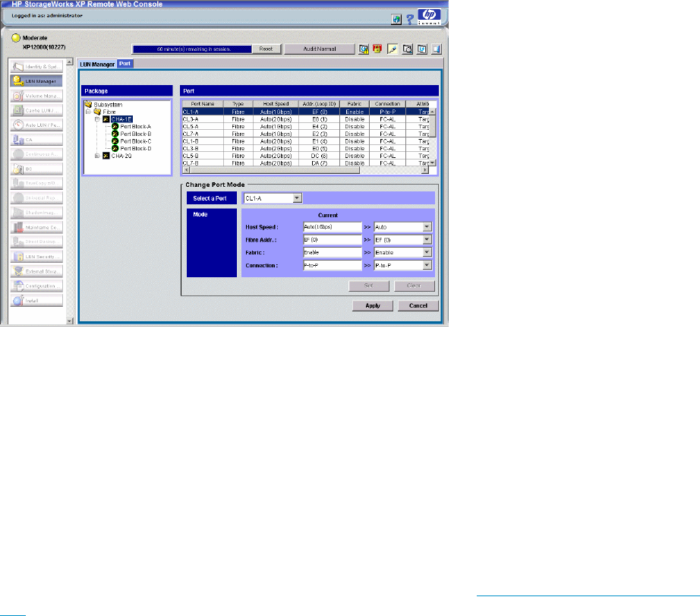
Task: Click the Set button
Action: (369, 286)
